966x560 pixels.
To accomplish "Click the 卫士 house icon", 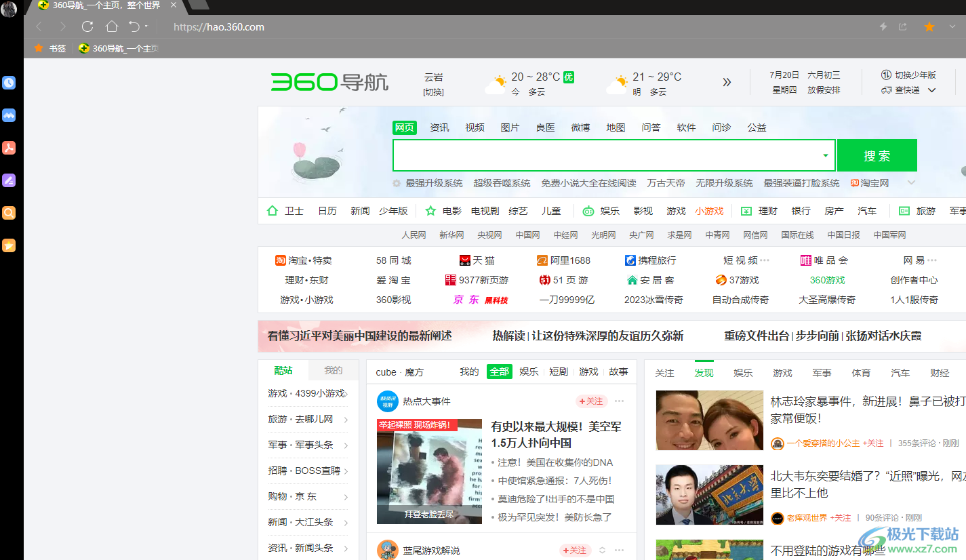I will point(273,211).
